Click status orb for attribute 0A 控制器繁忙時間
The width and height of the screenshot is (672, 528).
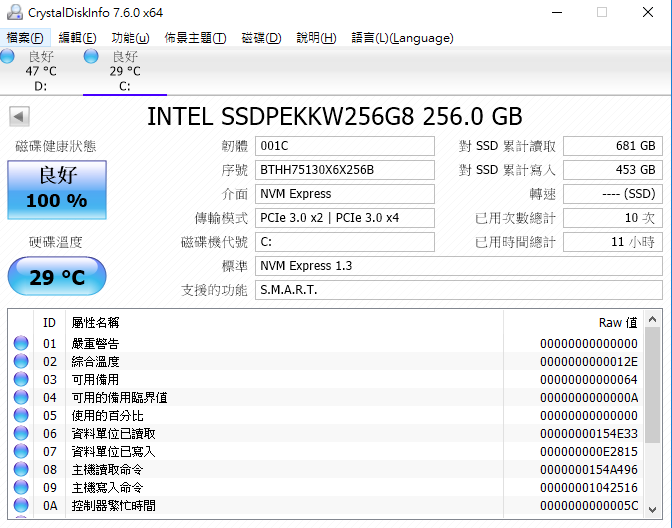pyautogui.click(x=21, y=505)
